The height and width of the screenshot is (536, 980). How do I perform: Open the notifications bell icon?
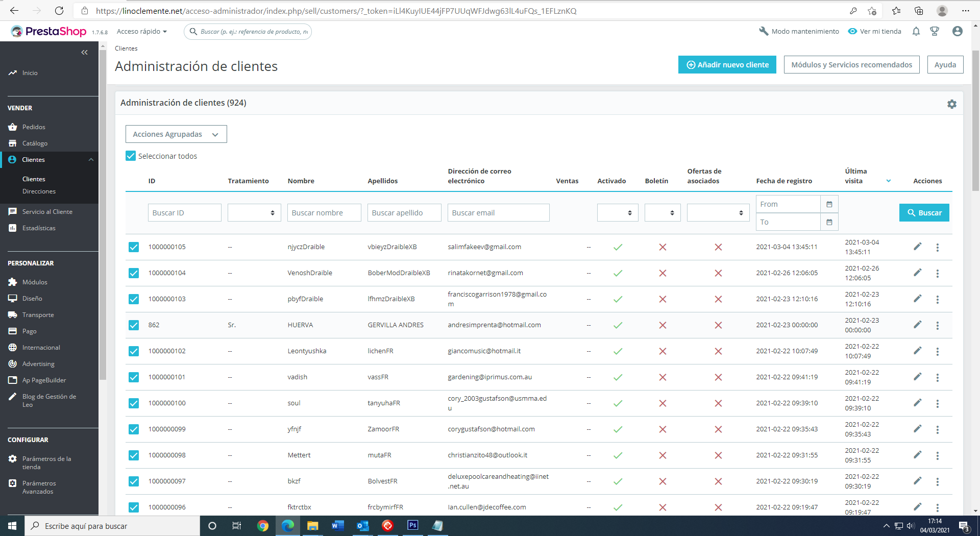coord(916,32)
